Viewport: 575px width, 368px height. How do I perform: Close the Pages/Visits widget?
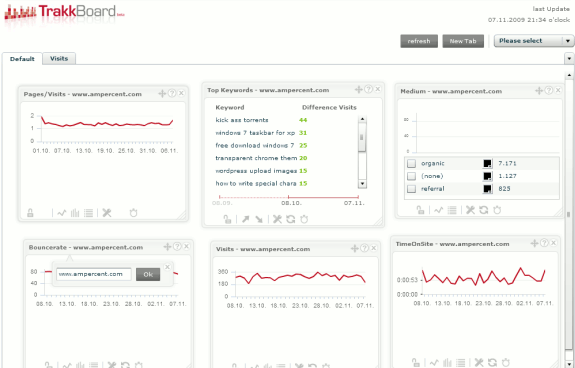181,93
